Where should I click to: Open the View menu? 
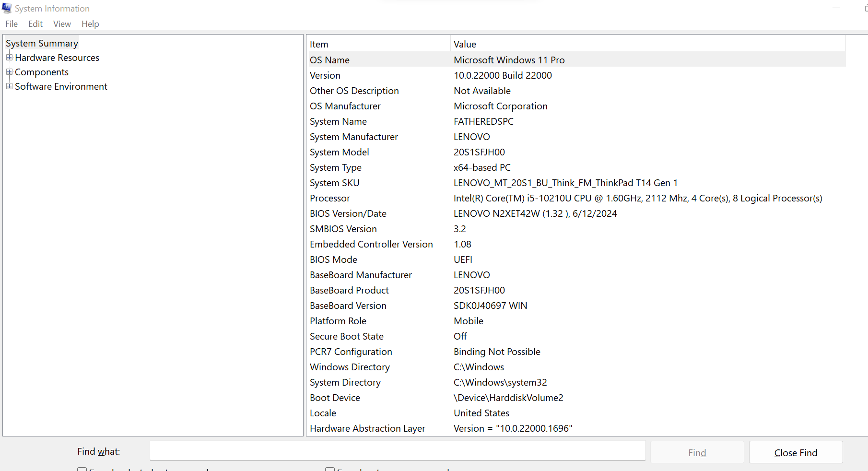point(62,24)
